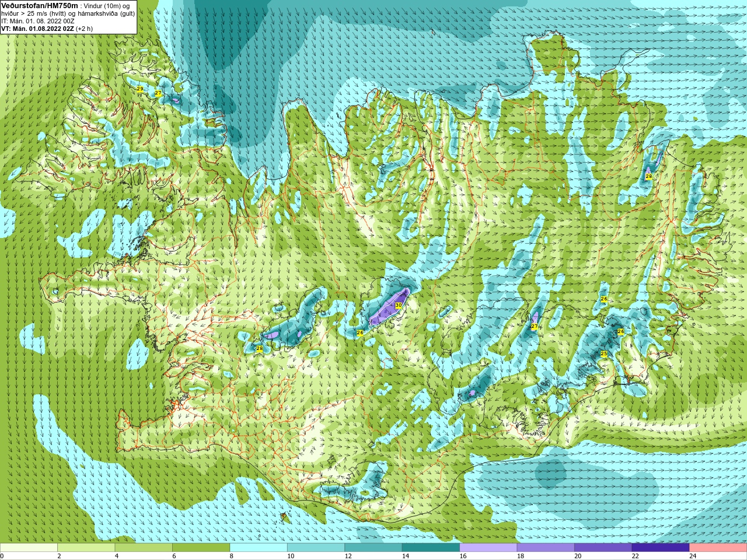Click the 'VT: Mán. 01.08.2022 02Z (+2 h)' line
Screen dimensions: 747x560
(x=47, y=29)
